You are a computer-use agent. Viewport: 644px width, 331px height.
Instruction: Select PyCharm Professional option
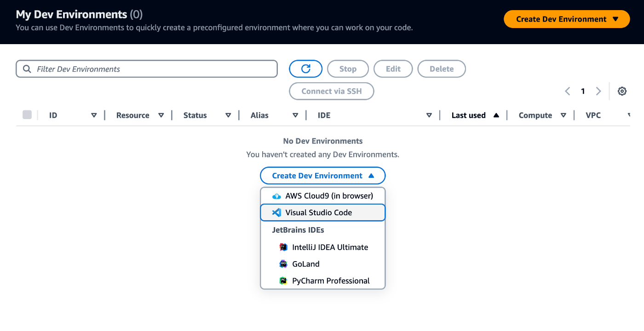(x=323, y=281)
